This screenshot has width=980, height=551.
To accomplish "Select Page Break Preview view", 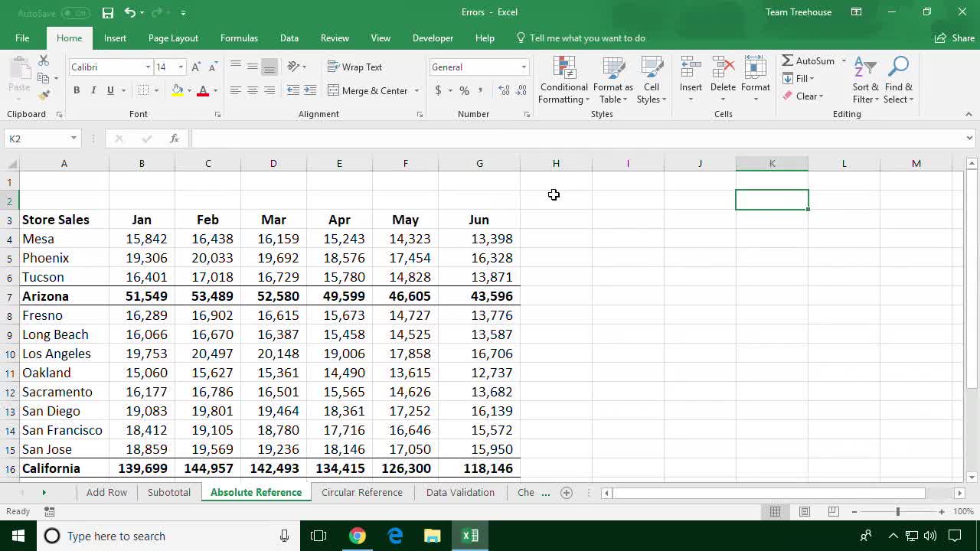I will 834,511.
